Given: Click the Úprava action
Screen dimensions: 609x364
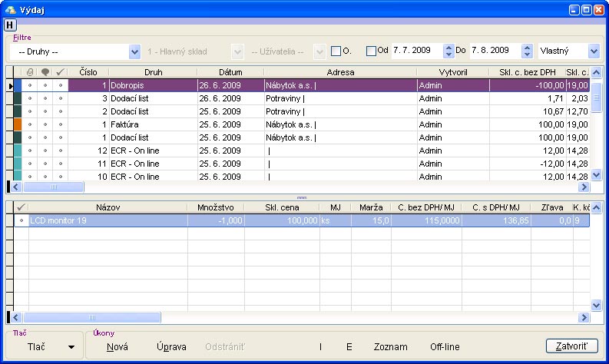Looking at the screenshot, I should pos(170,347).
